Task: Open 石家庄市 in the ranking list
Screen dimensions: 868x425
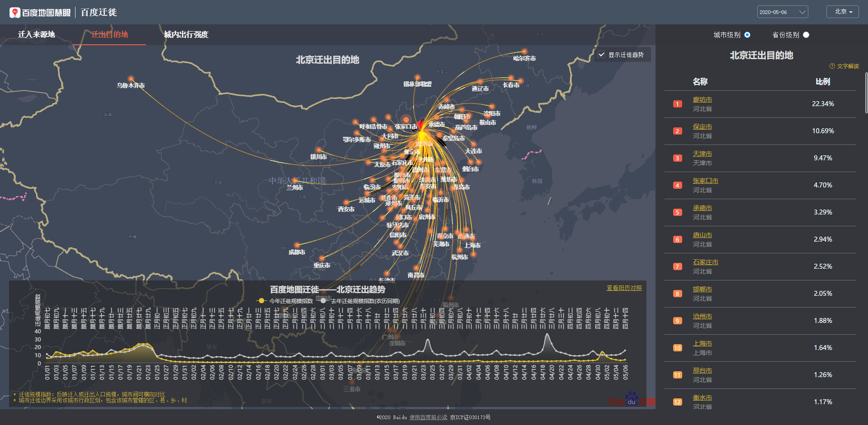Action: tap(705, 262)
